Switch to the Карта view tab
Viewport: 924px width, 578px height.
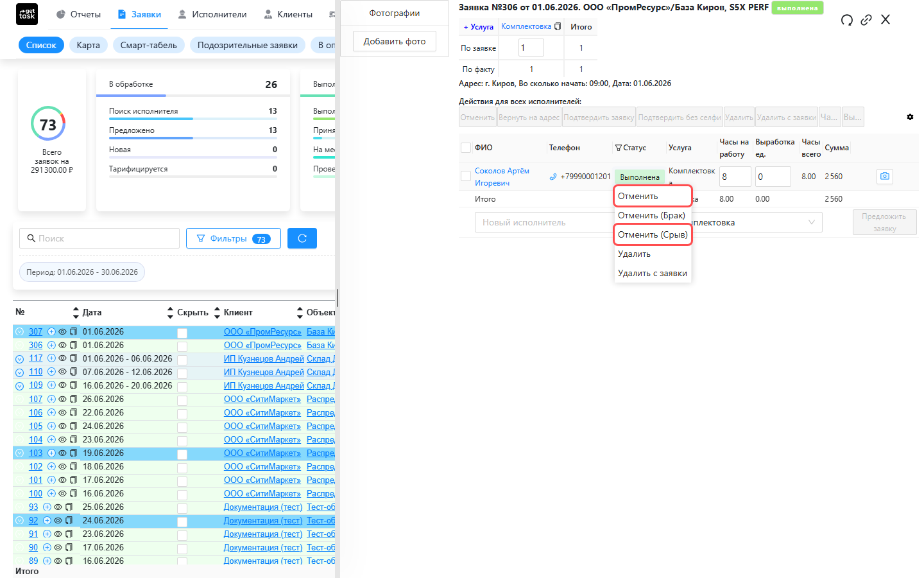tap(89, 45)
